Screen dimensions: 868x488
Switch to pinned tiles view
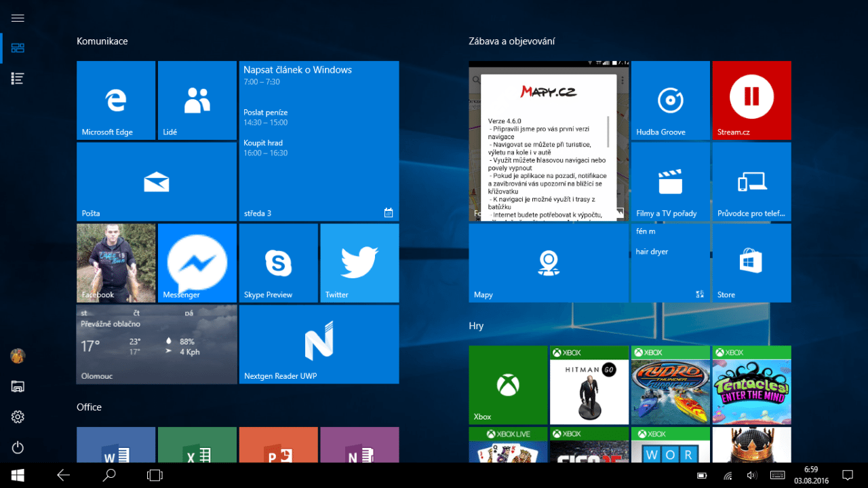point(18,48)
